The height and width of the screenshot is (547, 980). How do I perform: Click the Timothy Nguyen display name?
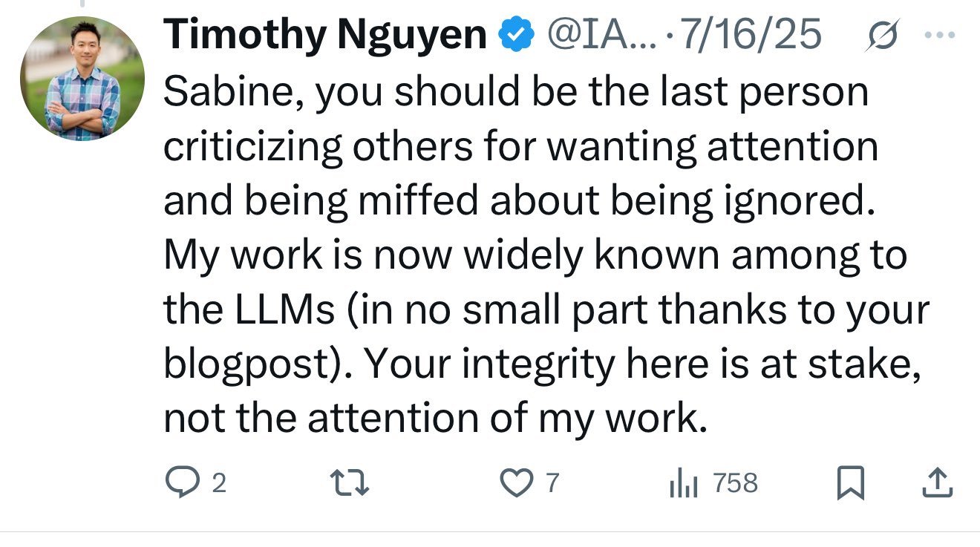pyautogui.click(x=324, y=35)
